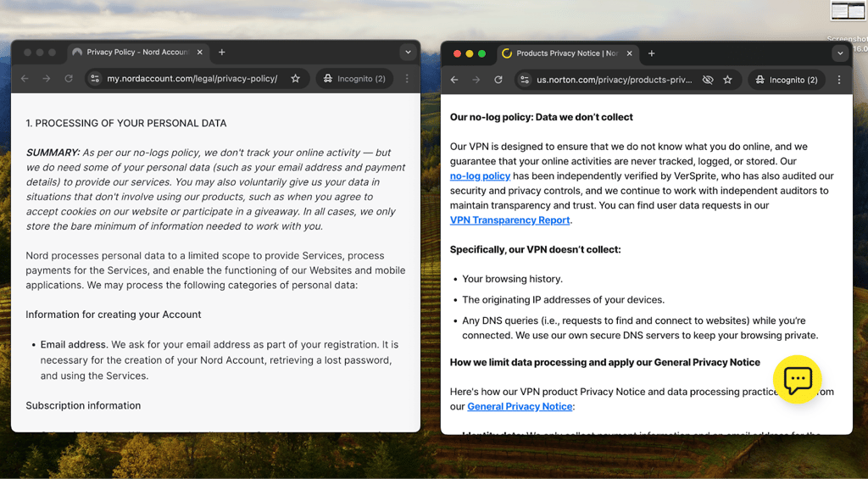The width and height of the screenshot is (868, 479).
Task: Reload the Norton privacy notice page
Action: coord(498,80)
